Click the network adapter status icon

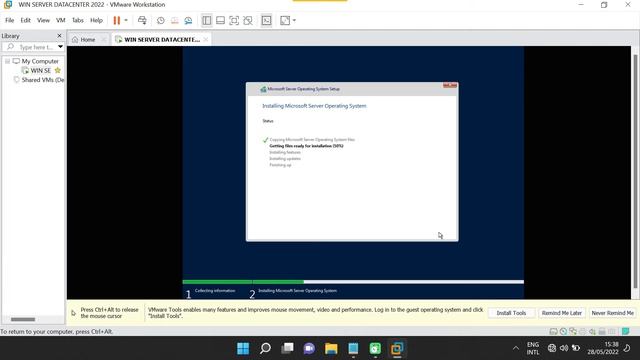click(x=573, y=331)
